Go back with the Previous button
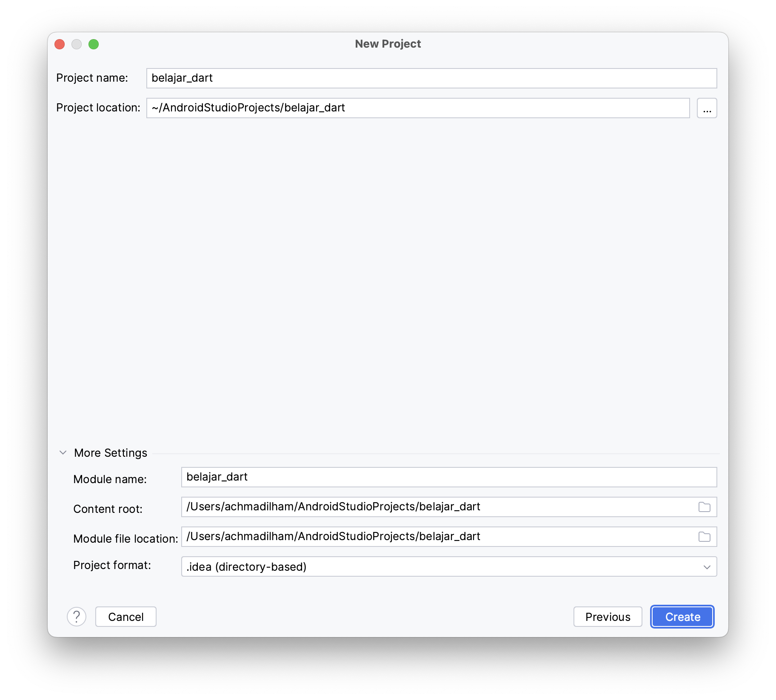Screen dimensions: 776x700 click(608, 617)
